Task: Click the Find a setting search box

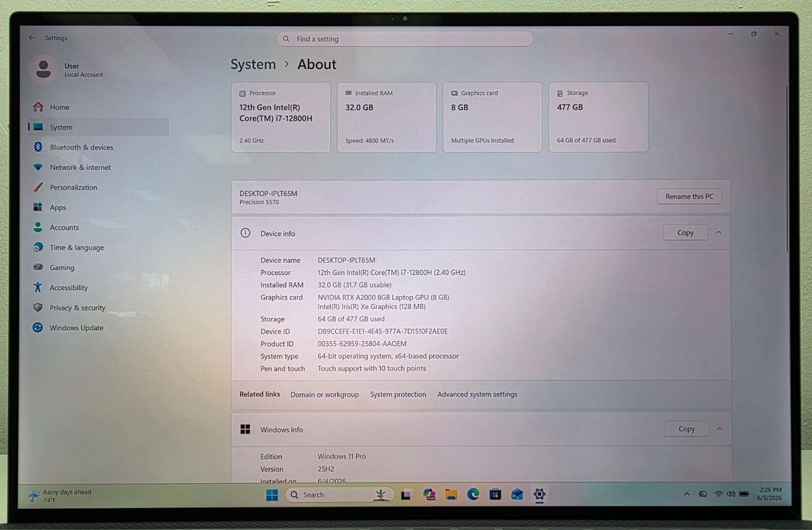Action: pos(404,39)
